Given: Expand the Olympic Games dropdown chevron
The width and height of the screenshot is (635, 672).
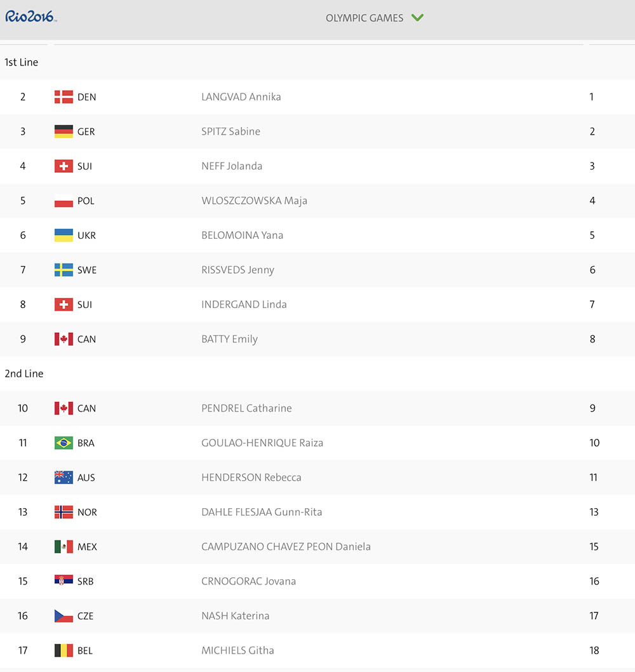Looking at the screenshot, I should pos(417,18).
